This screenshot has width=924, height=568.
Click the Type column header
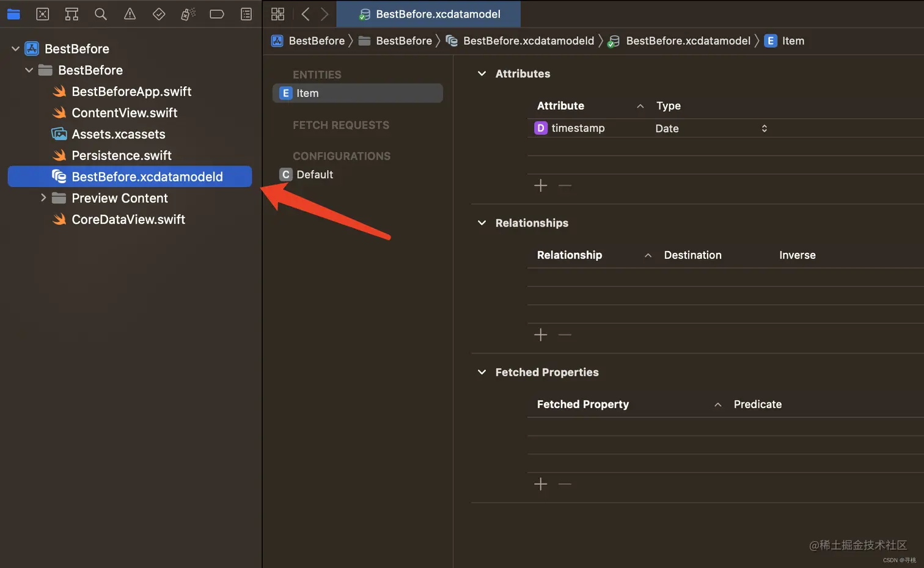669,106
